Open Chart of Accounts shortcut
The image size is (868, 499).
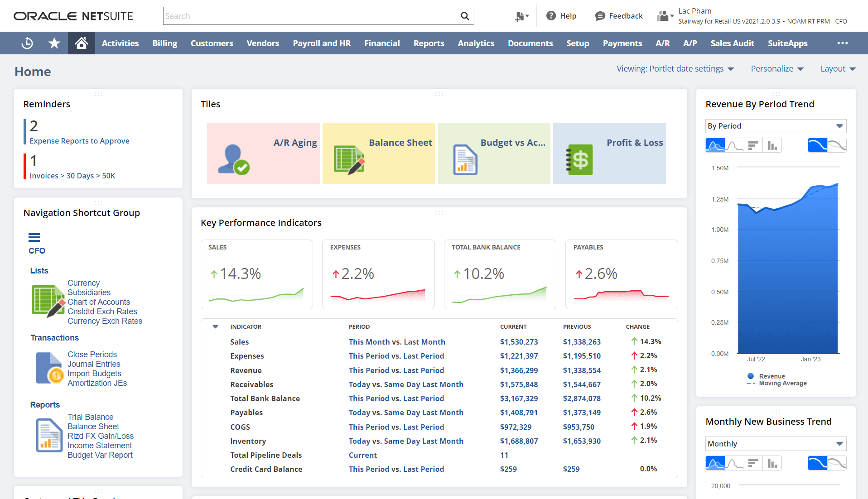tap(99, 302)
